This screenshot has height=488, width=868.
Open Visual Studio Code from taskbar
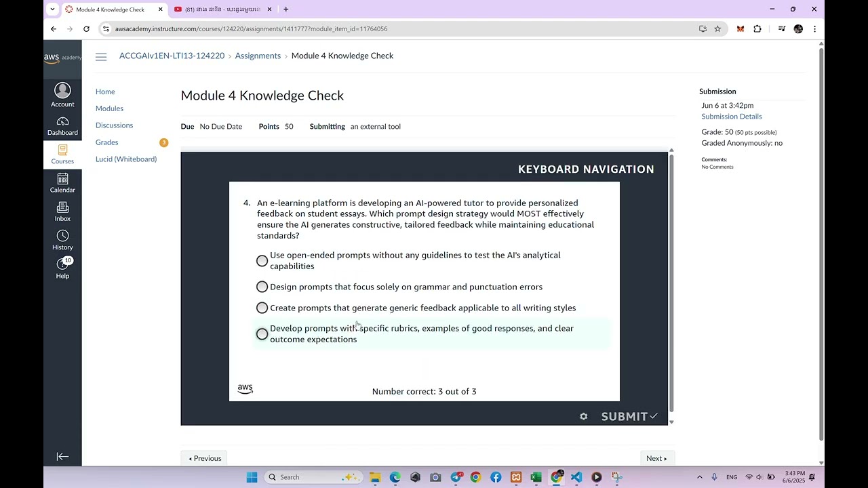point(576,477)
